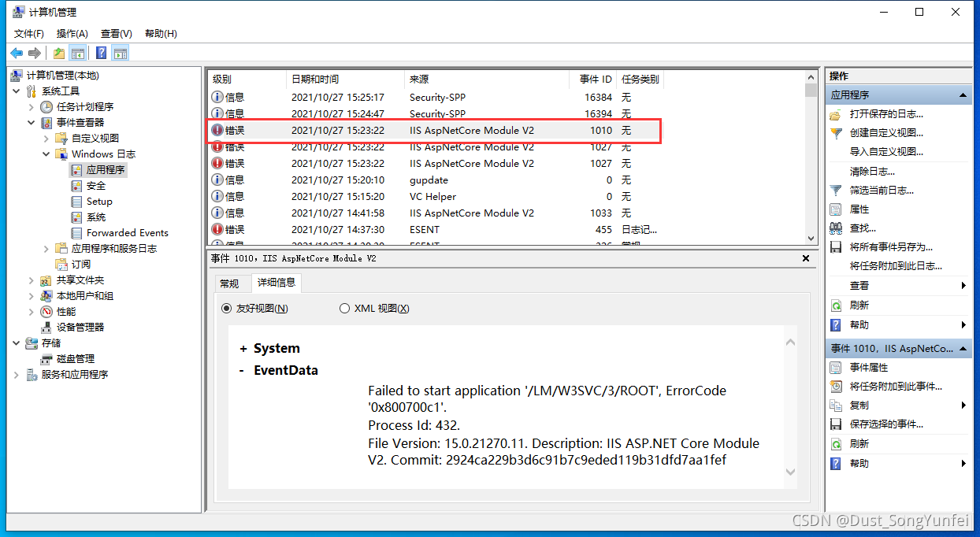This screenshot has width=980, height=537.
Task: Click the 系统 log icon in Windows 日志
Action: [76, 217]
